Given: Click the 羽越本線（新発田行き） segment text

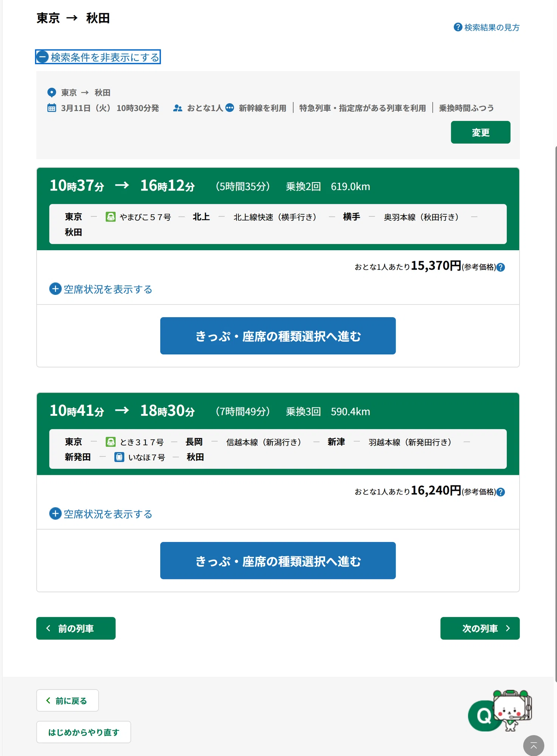Looking at the screenshot, I should [410, 442].
